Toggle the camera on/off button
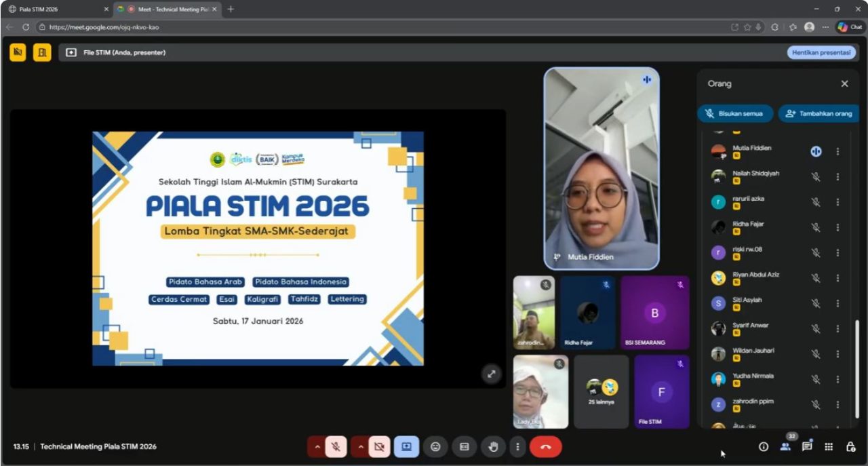The image size is (868, 466). tap(379, 447)
